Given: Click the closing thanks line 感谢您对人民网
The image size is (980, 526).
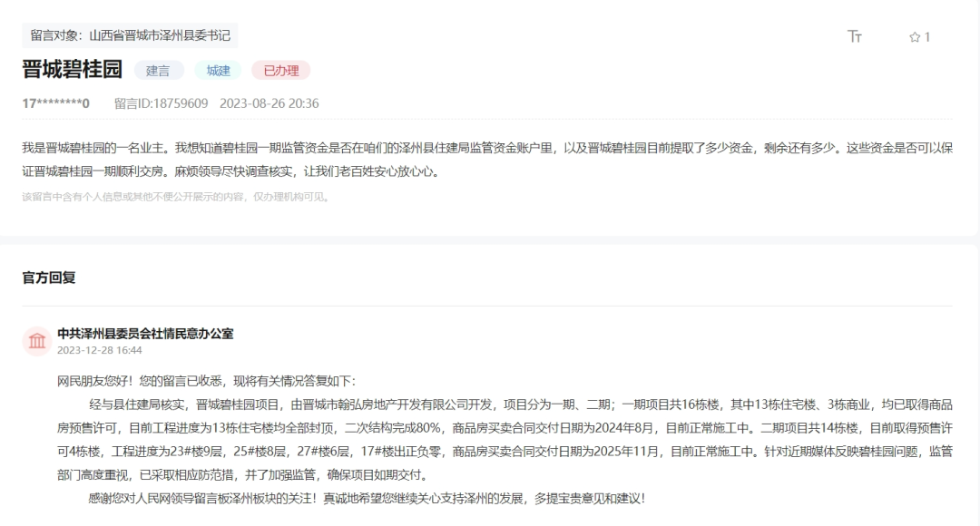Looking at the screenshot, I should pyautogui.click(x=367, y=499).
